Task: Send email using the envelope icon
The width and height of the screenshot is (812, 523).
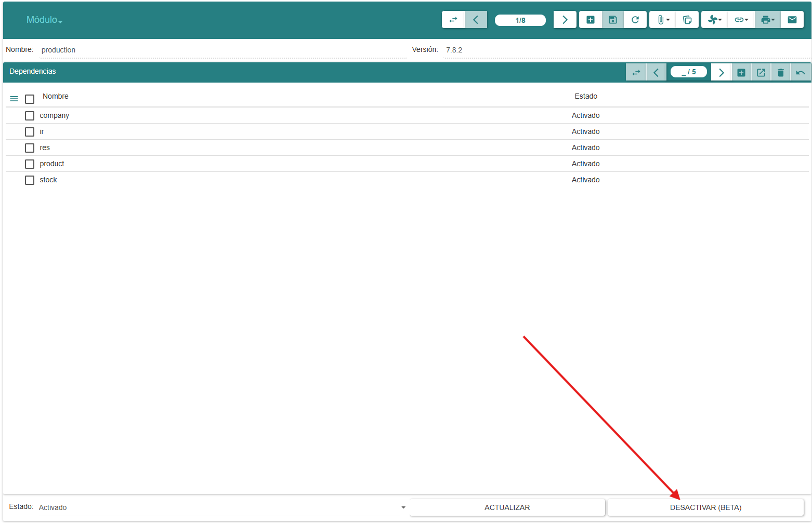Action: pos(792,20)
